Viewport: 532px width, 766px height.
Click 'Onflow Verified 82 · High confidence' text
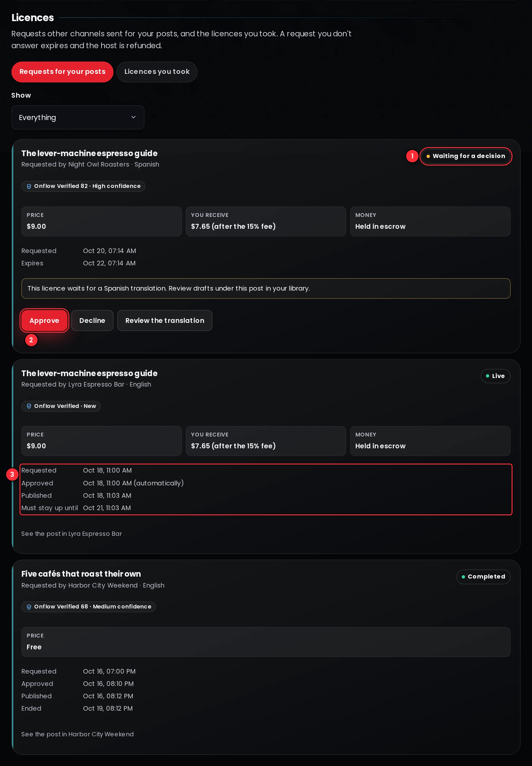(87, 186)
